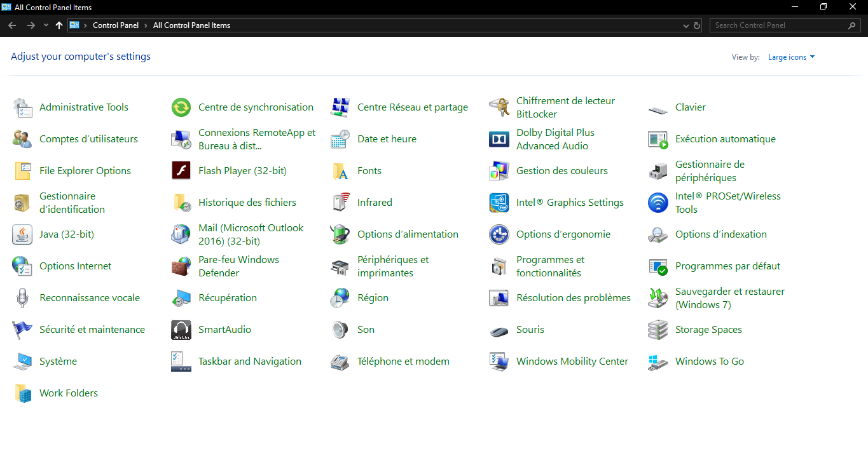Open Connexions RemoteApp icon
Viewport: 868px width, 460px height.
click(x=181, y=139)
